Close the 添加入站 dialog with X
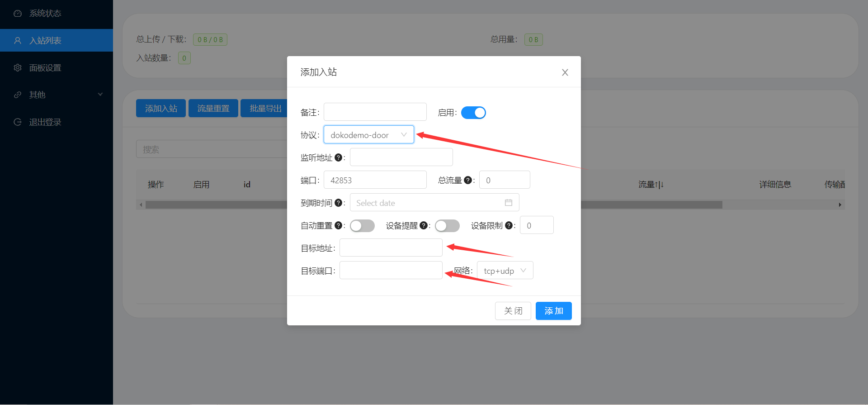 565,72
